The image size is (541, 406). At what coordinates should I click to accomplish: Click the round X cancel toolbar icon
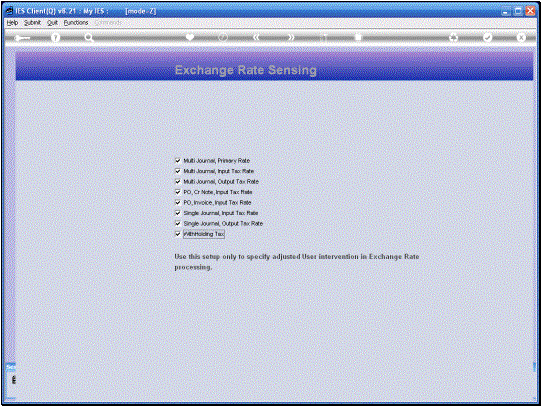point(521,37)
